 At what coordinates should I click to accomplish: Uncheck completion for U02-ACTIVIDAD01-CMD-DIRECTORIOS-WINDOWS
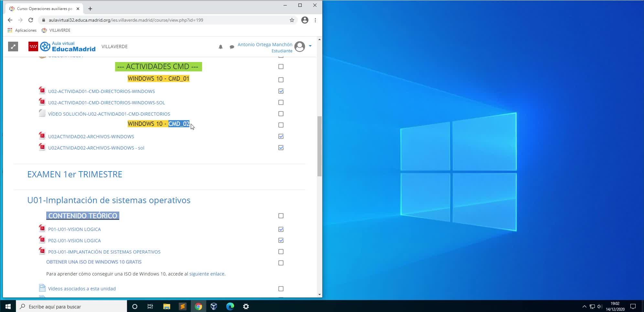pos(281,91)
